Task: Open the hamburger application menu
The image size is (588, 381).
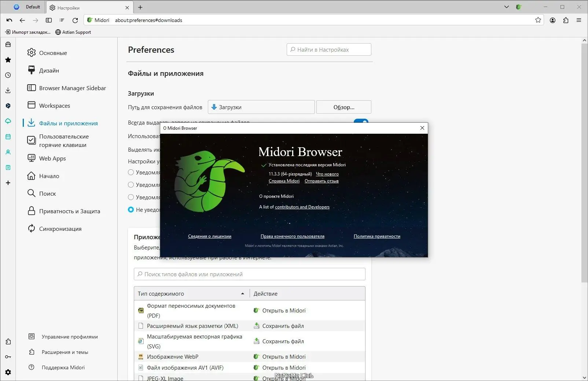Action: point(579,20)
